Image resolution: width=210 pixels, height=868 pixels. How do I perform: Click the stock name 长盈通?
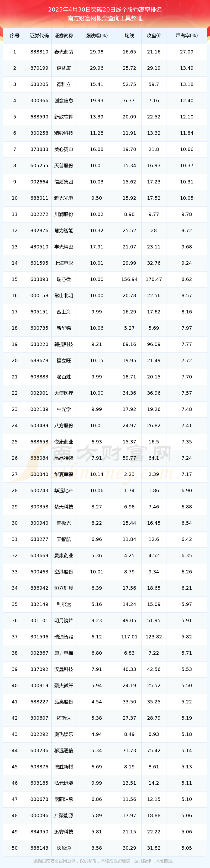point(64,848)
